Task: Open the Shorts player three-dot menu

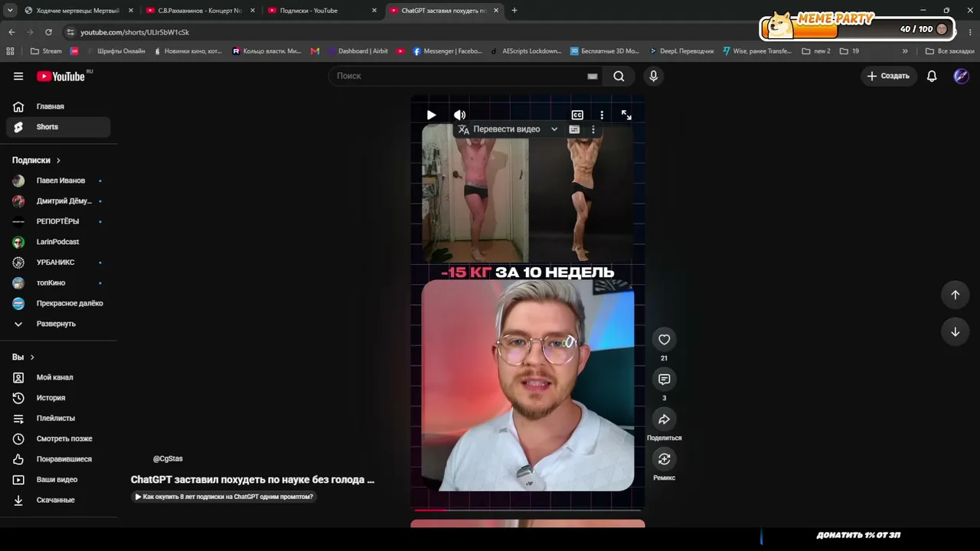Action: (x=602, y=115)
